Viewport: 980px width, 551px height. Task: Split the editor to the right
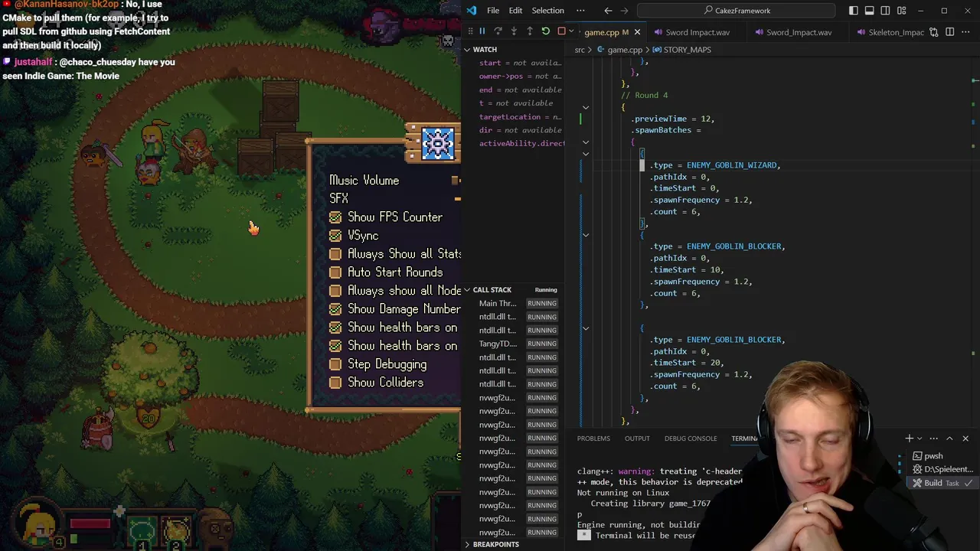950,32
